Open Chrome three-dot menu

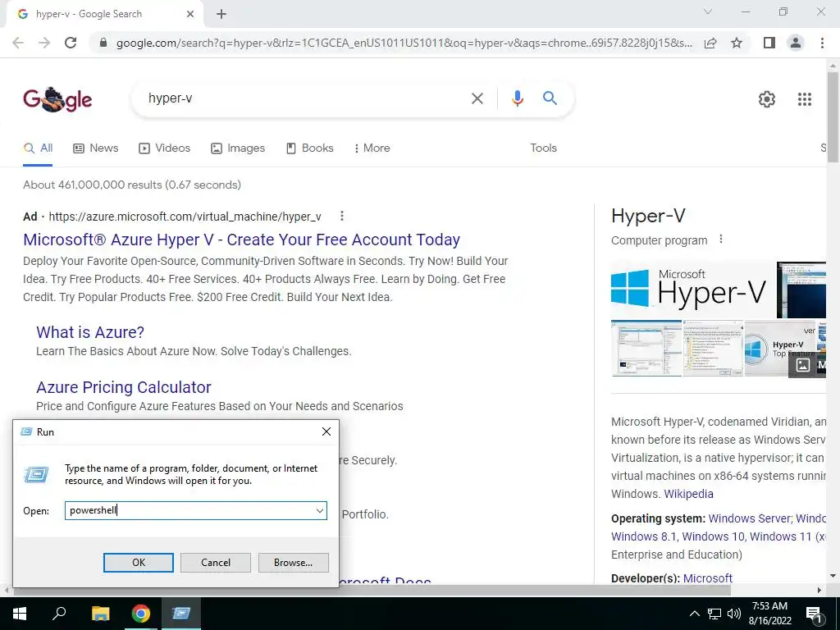point(822,43)
